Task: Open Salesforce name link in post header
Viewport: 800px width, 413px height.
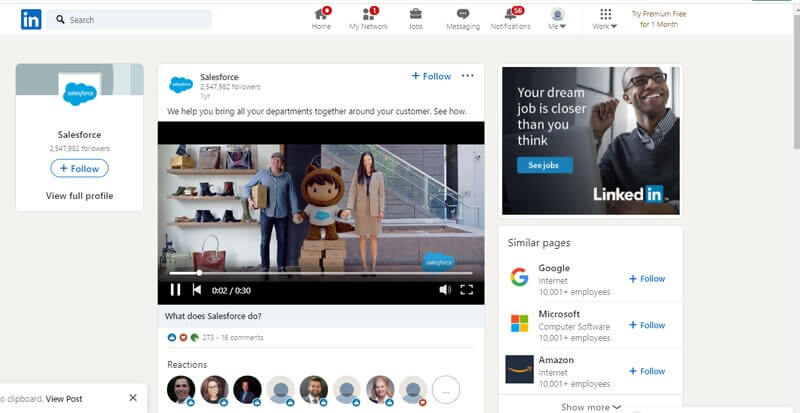Action: 219,77
